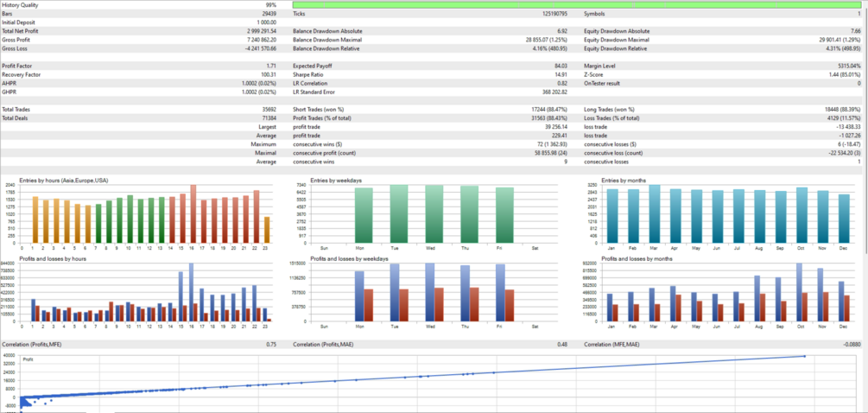Select the maximum consecutive losses value 6 (-18.47)
This screenshot has width=868, height=413.
point(850,144)
